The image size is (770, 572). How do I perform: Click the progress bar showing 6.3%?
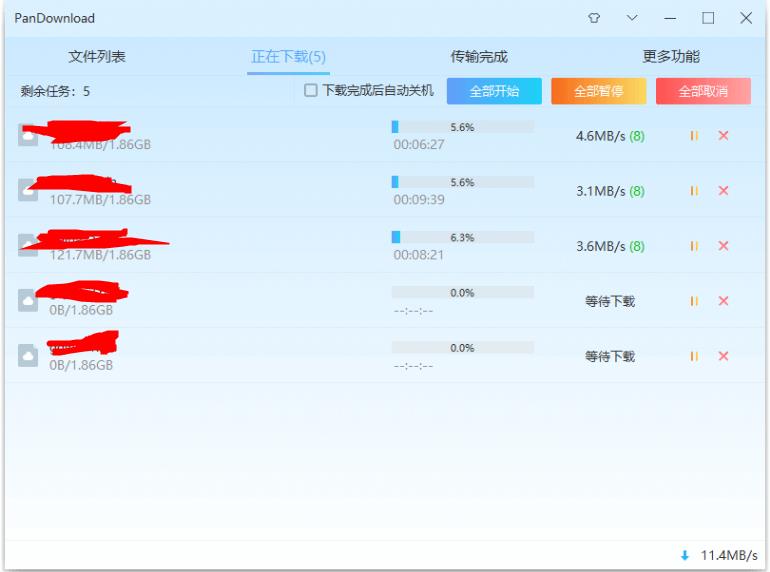463,237
